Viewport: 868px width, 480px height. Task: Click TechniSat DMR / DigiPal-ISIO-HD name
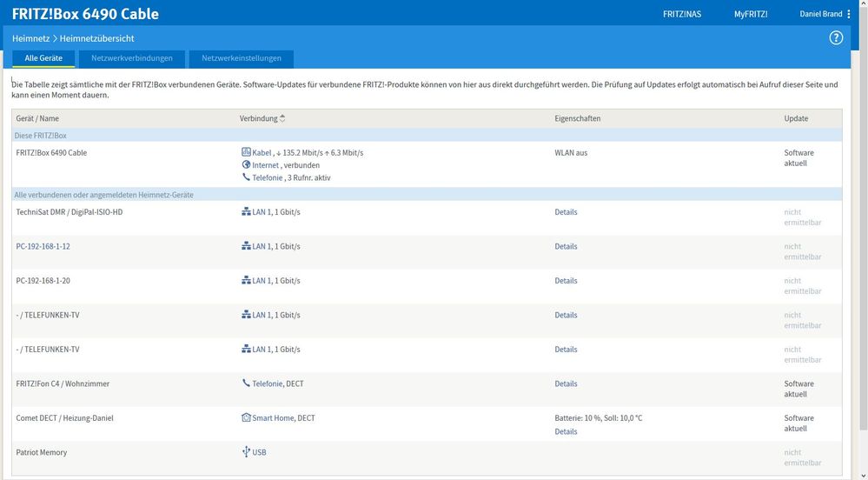click(70, 211)
